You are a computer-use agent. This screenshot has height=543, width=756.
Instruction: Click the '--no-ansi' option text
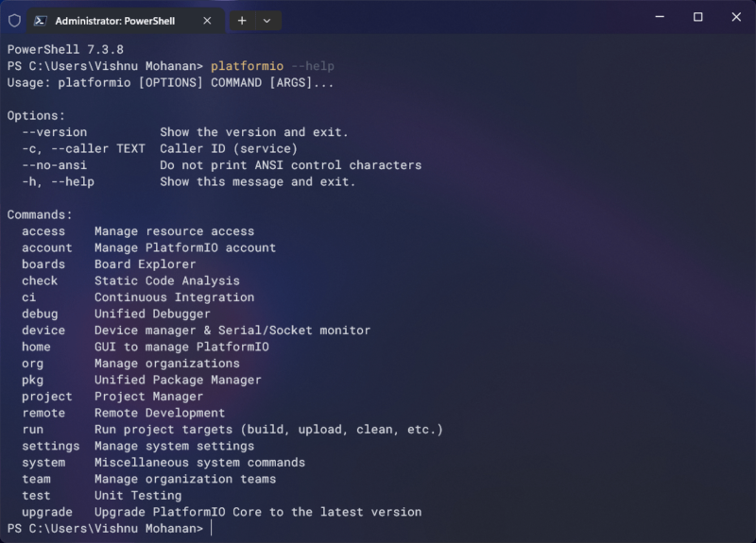54,165
